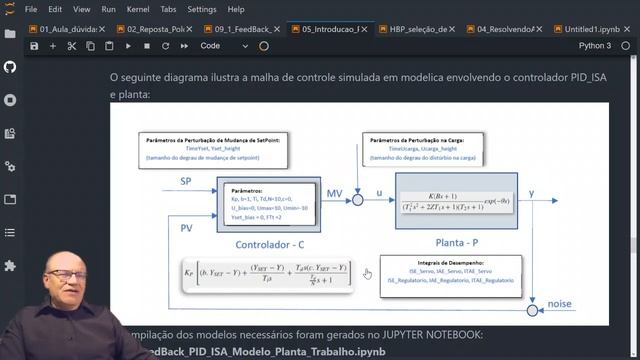Screen dimensions: 640x360
Task: Save the notebook with the disk icon
Action: [x=34, y=46]
